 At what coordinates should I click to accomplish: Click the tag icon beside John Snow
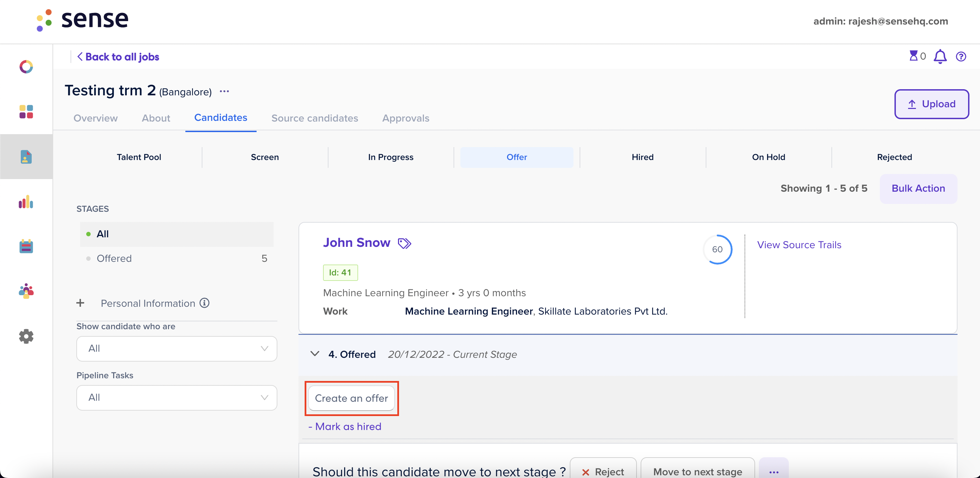[404, 243]
